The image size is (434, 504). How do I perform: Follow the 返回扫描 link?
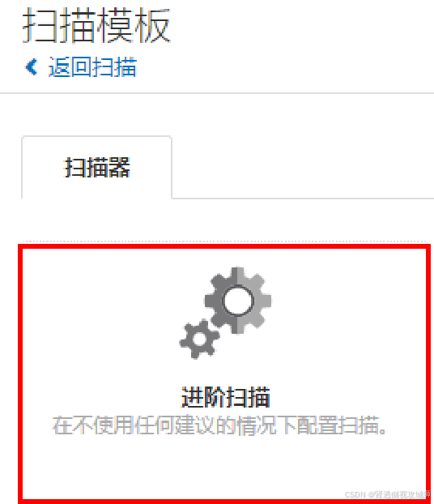(x=92, y=67)
